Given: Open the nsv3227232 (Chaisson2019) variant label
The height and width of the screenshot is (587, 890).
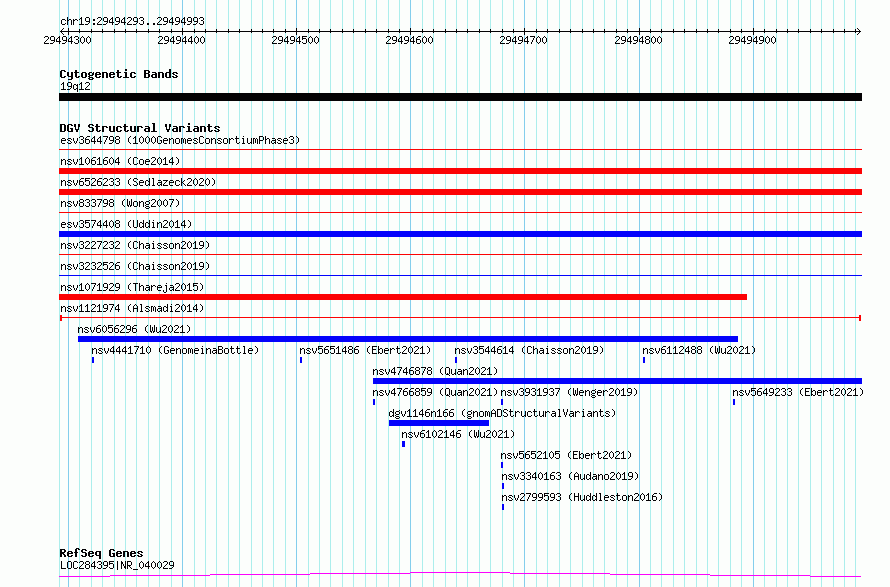Looking at the screenshot, I should 135,245.
